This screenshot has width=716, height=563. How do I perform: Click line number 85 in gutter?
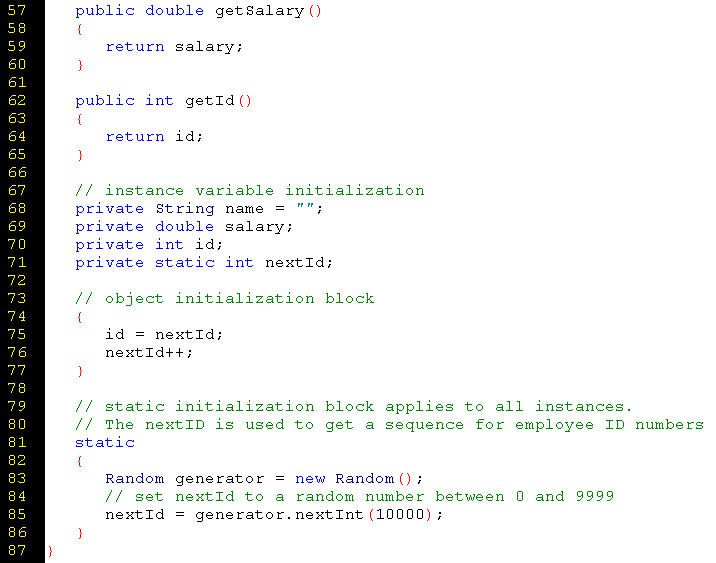click(x=17, y=514)
